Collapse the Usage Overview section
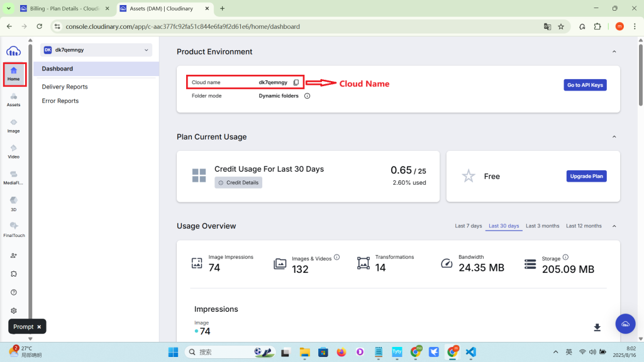The height and width of the screenshot is (362, 644). (x=614, y=226)
